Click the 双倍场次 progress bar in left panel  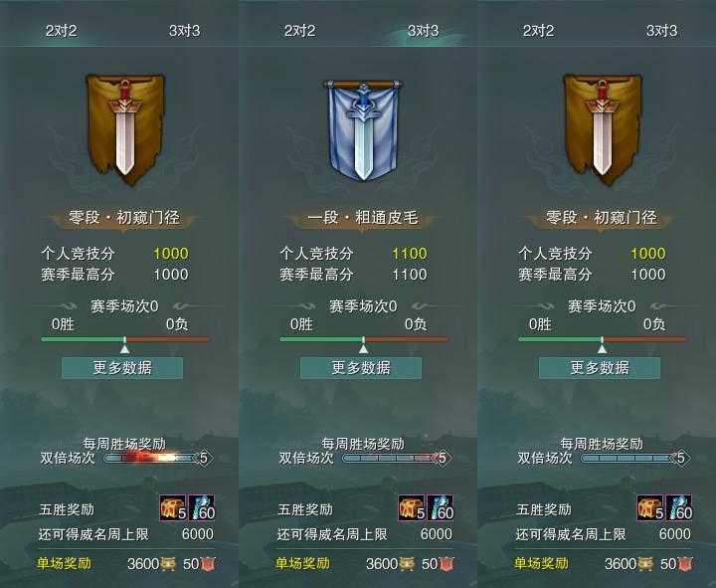tap(157, 458)
